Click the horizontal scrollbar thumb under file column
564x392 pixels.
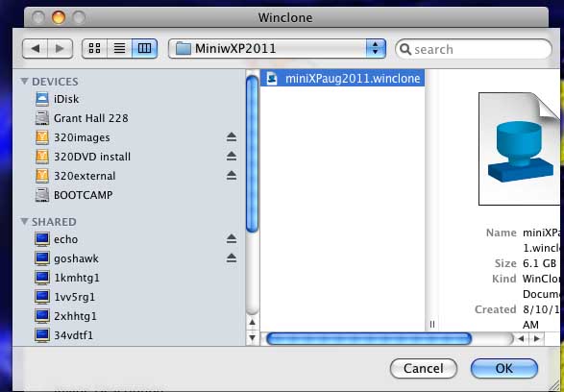[369, 339]
